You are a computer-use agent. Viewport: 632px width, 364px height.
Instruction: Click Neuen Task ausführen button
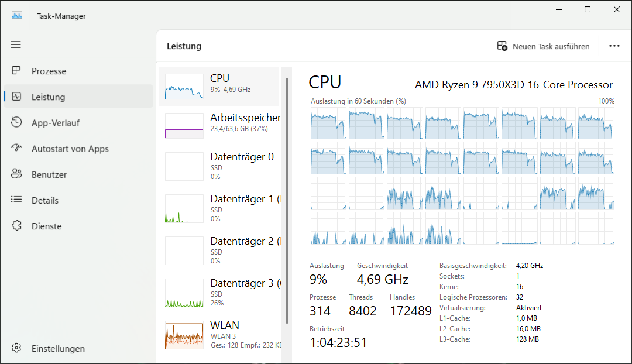click(x=543, y=46)
